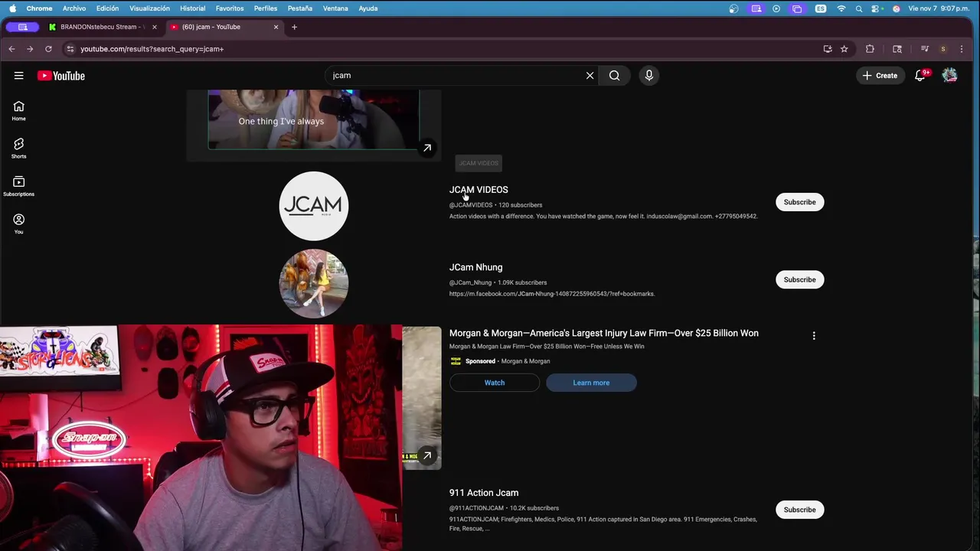Open macOS Control Center
Viewport: 980px width, 551px height.
[x=877, y=8]
